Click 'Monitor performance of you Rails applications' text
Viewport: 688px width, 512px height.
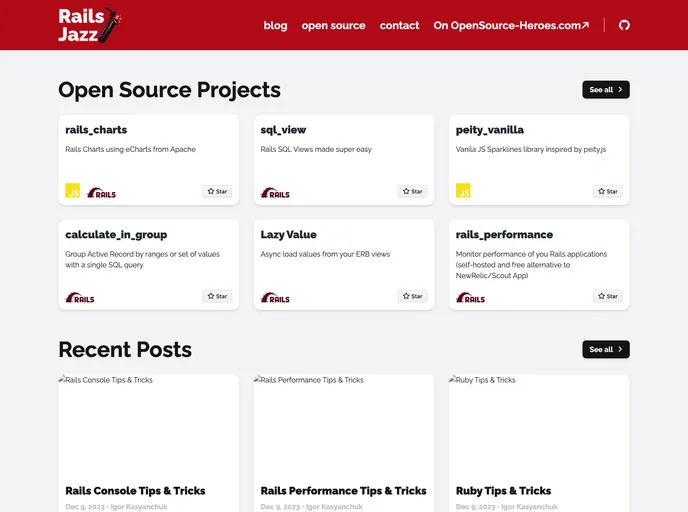tap(531, 265)
